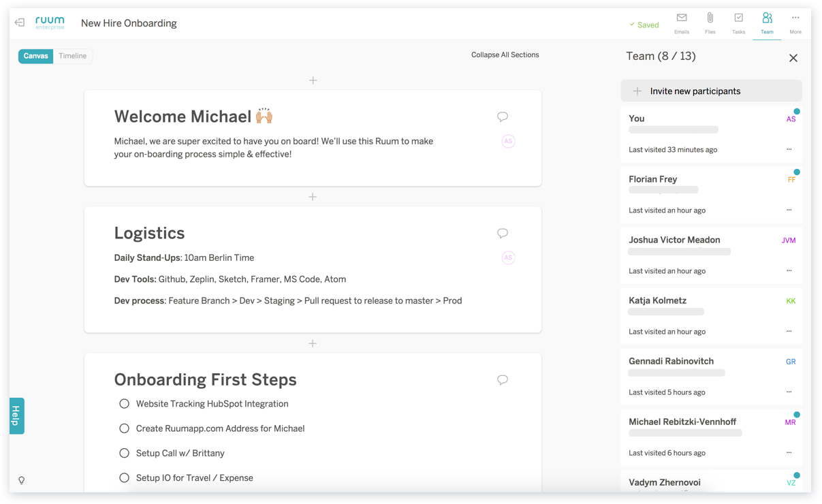The width and height of the screenshot is (822, 504).
Task: Check off Website Tracking HubSpot Integration task
Action: [x=124, y=404]
